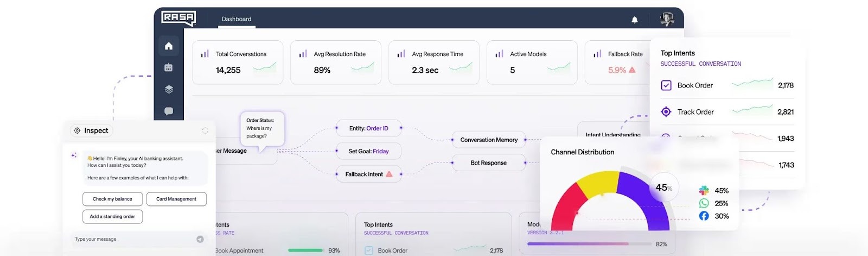Select the Track Order radio icon

(666, 112)
